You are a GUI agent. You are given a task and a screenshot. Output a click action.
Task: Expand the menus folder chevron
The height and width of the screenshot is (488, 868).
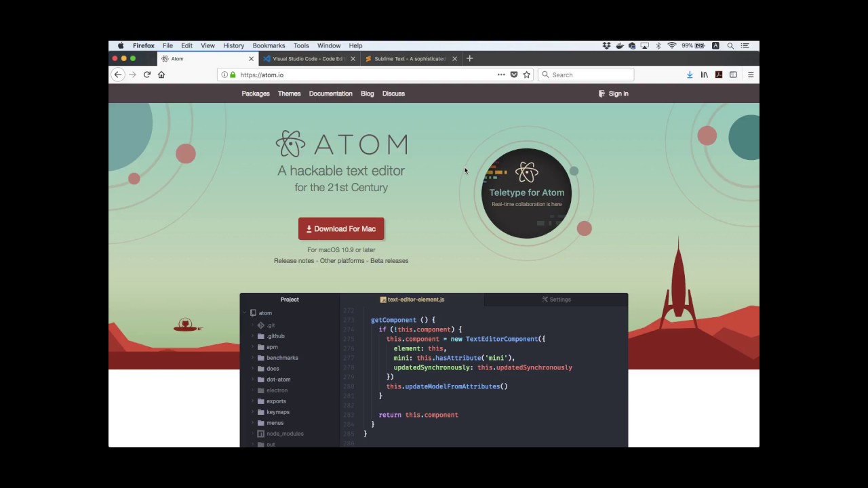[x=253, y=423]
